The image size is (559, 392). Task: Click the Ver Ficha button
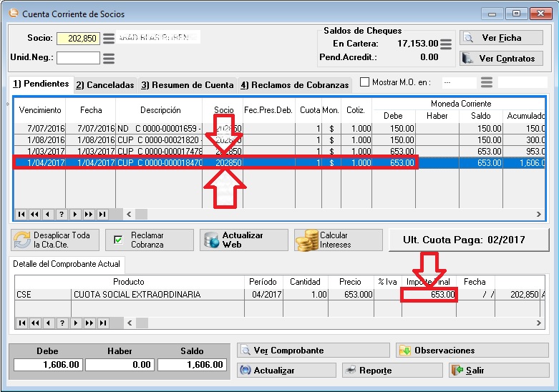coord(501,38)
